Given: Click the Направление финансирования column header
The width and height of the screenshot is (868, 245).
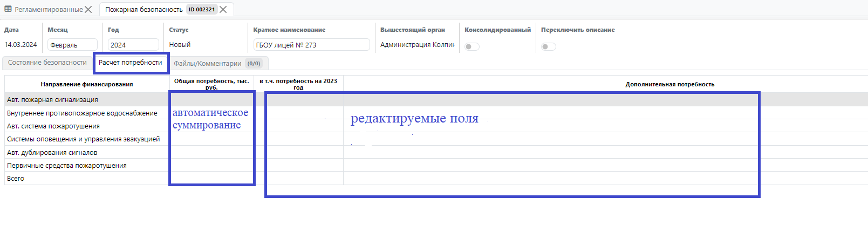Looking at the screenshot, I should (x=87, y=84).
